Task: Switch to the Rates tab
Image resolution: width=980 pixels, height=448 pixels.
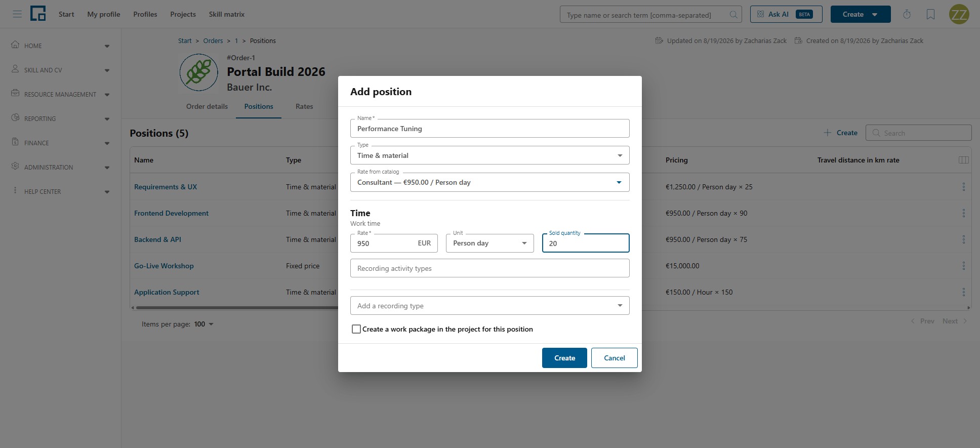Action: pos(304,106)
